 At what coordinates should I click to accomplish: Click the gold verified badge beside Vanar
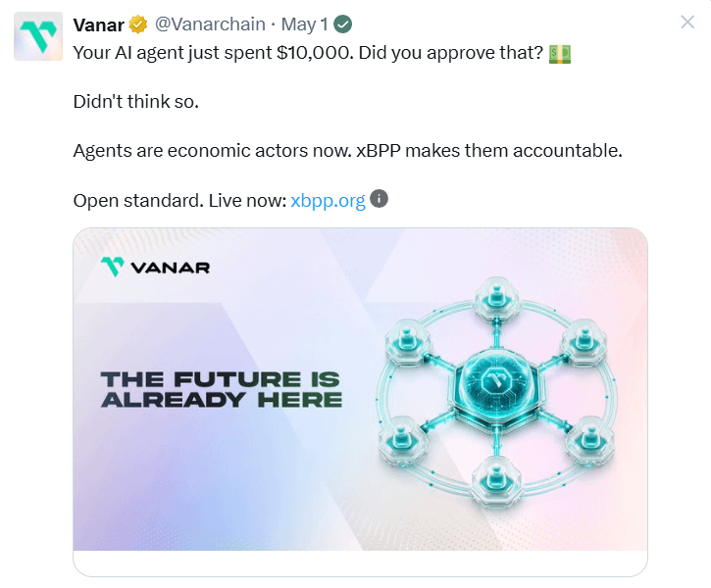(x=138, y=24)
